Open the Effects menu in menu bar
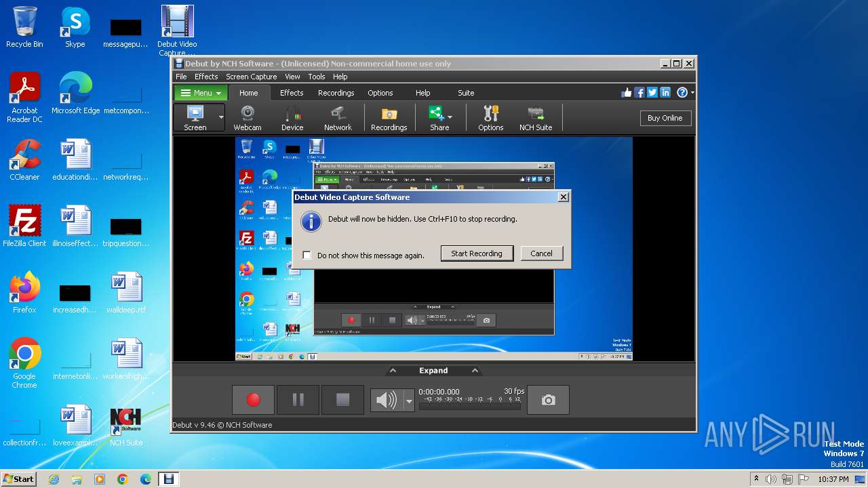The height and width of the screenshot is (488, 868). click(x=206, y=77)
